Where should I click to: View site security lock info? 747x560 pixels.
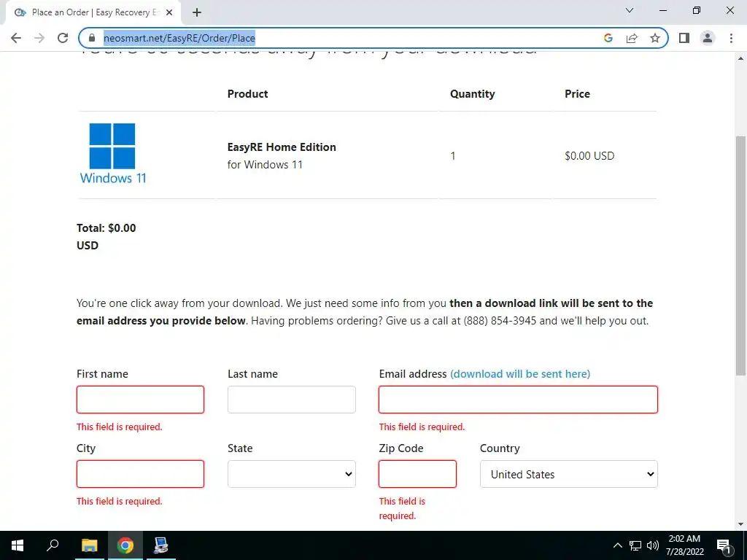(93, 38)
